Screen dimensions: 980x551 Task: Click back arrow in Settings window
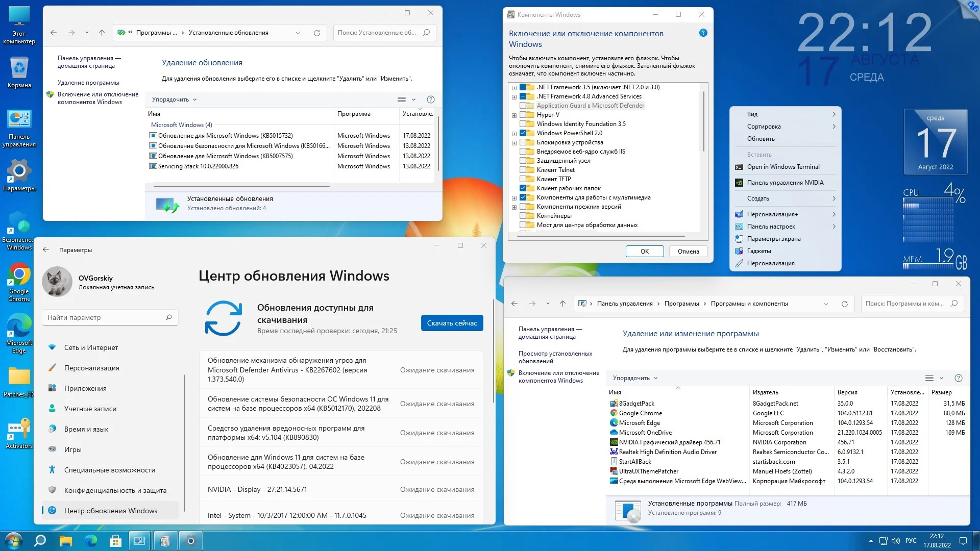pos(46,249)
